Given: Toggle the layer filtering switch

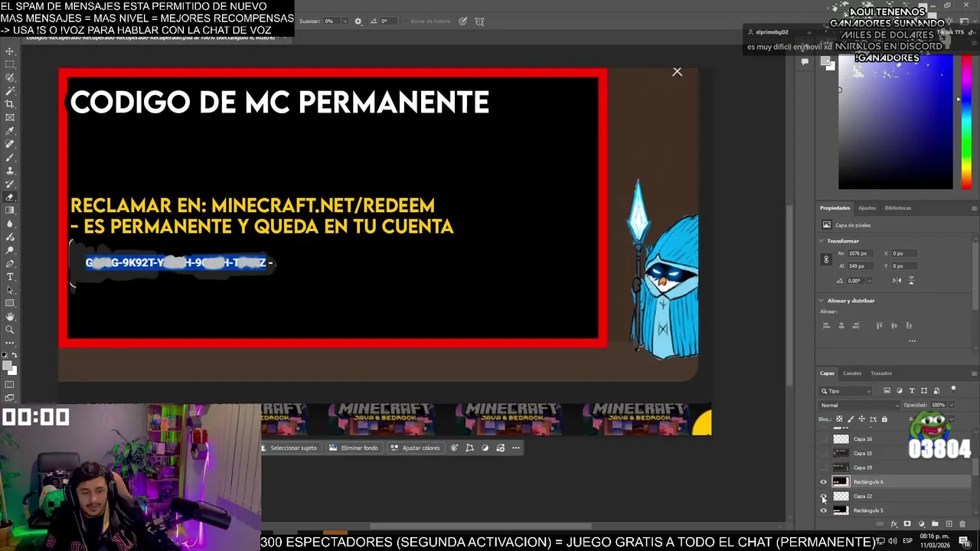Looking at the screenshot, I should [x=953, y=390].
